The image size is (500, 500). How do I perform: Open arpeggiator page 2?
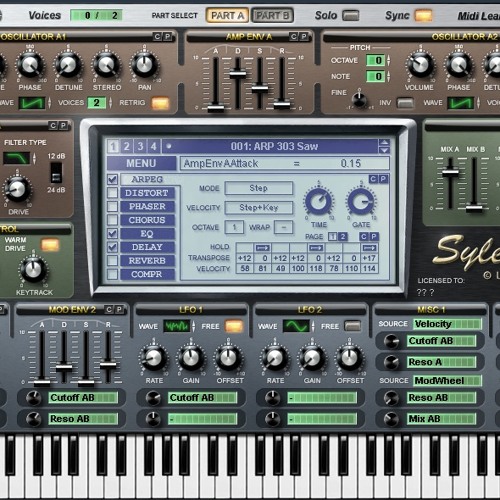pos(342,236)
